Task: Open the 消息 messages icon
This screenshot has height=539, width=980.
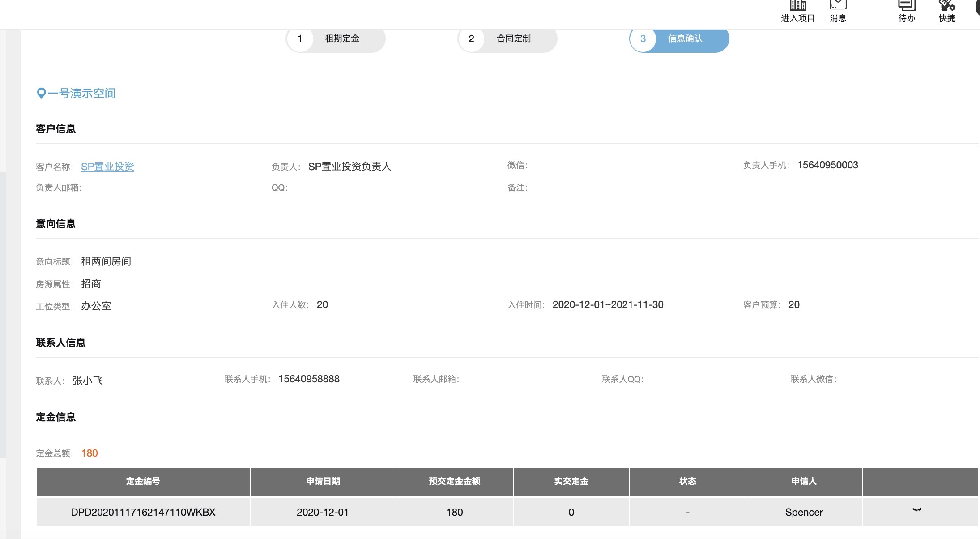Action: [838, 5]
